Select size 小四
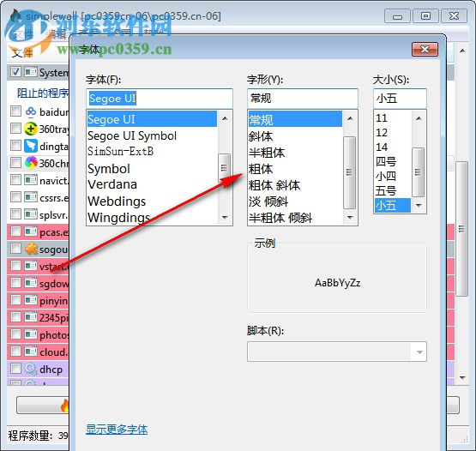The width and height of the screenshot is (476, 451). click(386, 176)
